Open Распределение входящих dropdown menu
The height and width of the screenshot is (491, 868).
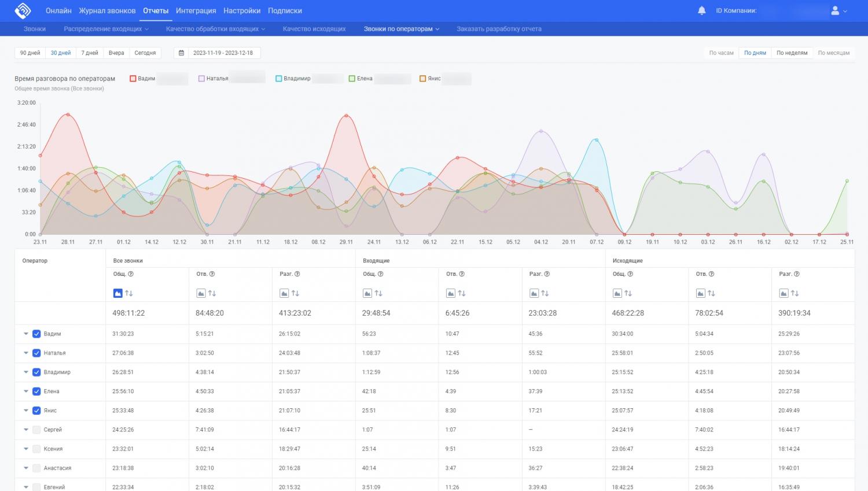(x=106, y=29)
